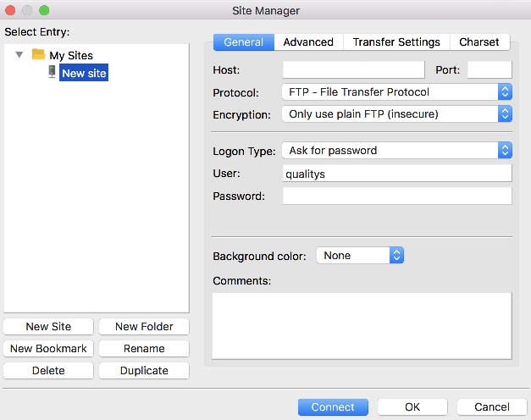Click the Connect button
The height and width of the screenshot is (420, 531).
coord(333,407)
